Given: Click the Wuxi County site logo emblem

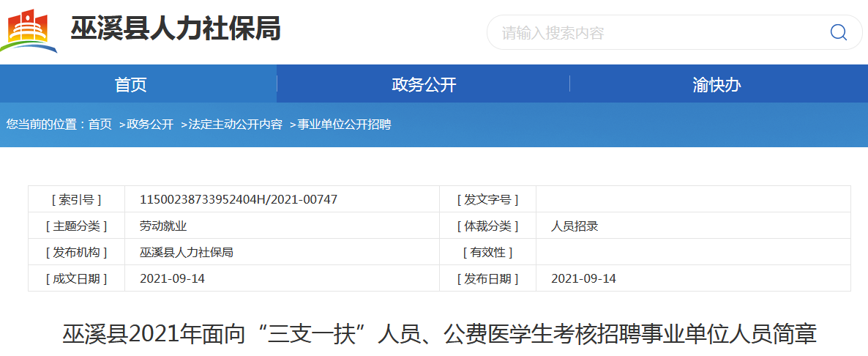Looking at the screenshot, I should pyautogui.click(x=29, y=31).
